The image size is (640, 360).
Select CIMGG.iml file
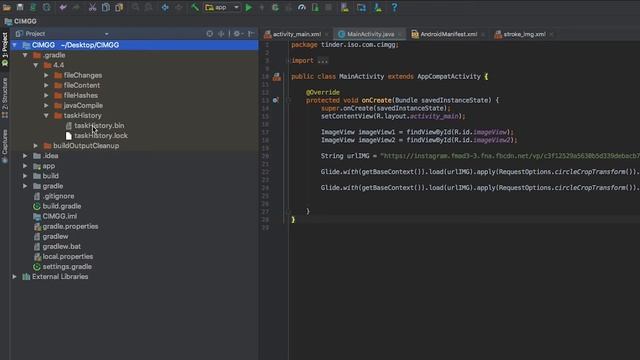(x=60, y=216)
